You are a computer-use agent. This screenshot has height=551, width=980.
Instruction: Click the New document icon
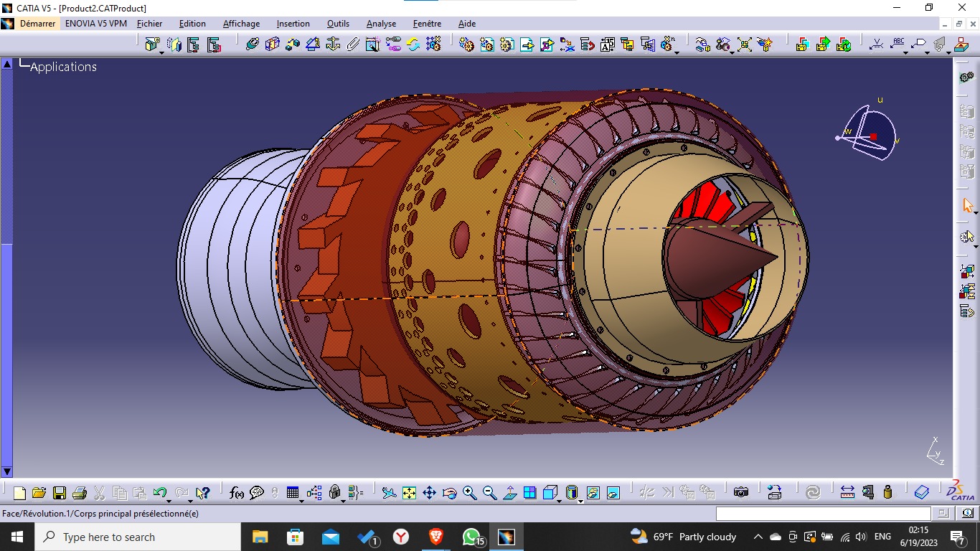click(19, 493)
